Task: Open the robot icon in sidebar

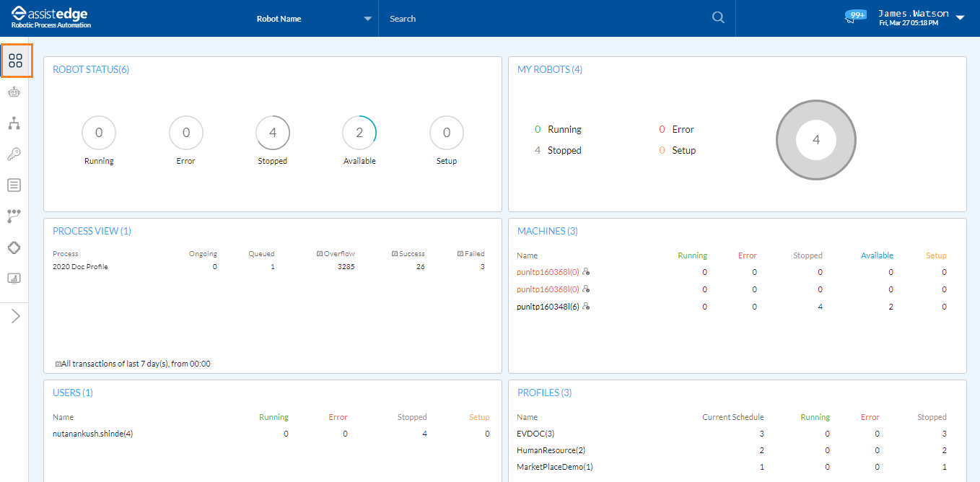Action: (14, 92)
